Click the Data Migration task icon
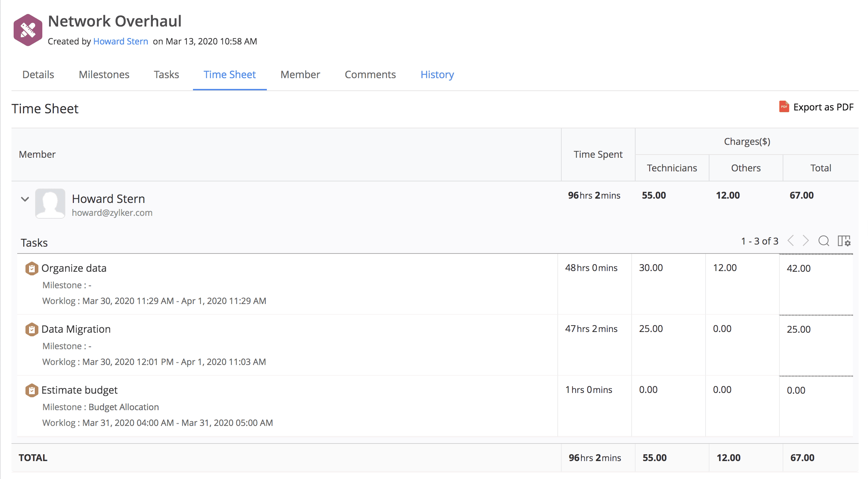The width and height of the screenshot is (868, 479). (32, 329)
